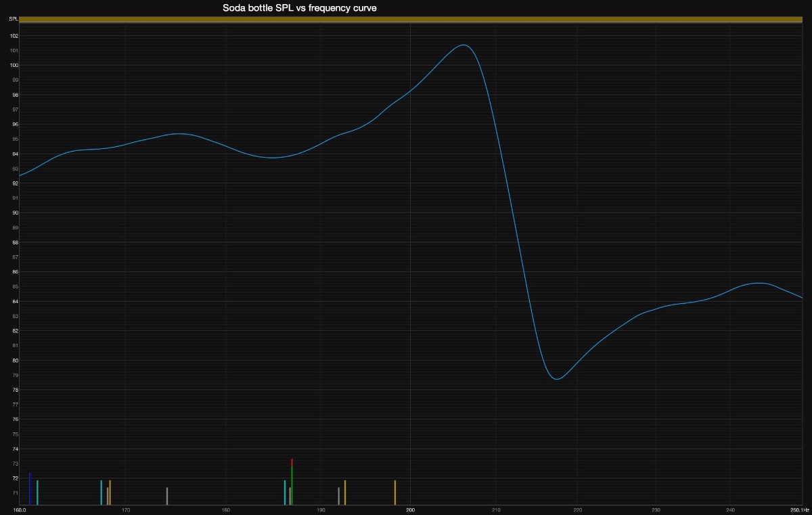Click the cyan marker near 168 Hz

click(101, 492)
